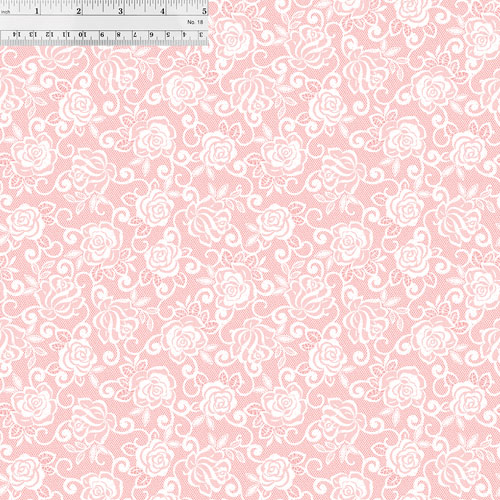
Task: Click the upside-down 9 on the centimeter scale
Action: point(102,34)
